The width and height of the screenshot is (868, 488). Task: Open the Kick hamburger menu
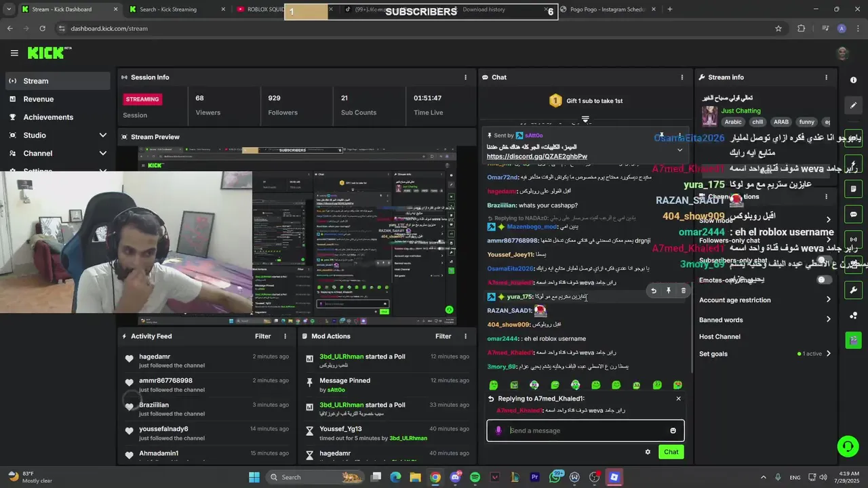(x=14, y=53)
